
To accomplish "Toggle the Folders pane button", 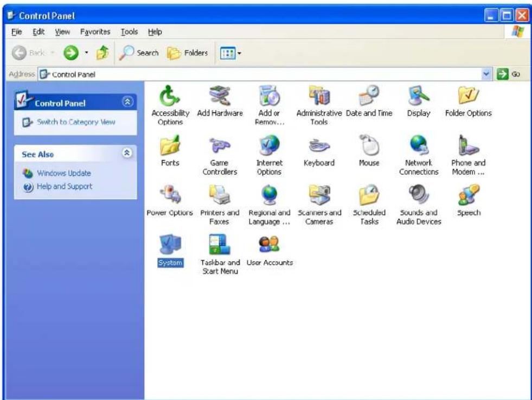I will pos(187,53).
